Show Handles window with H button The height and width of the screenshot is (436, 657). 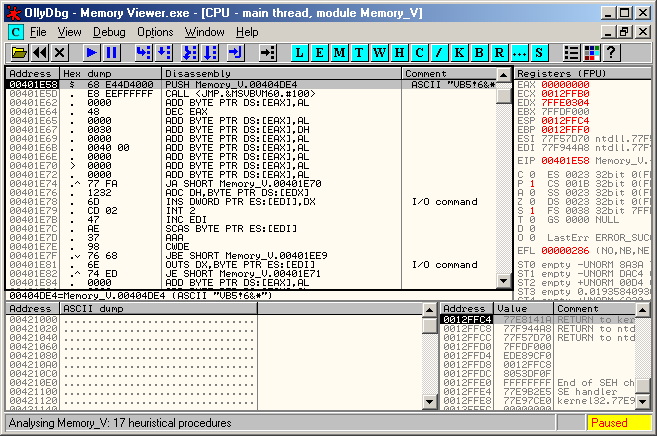(x=399, y=53)
